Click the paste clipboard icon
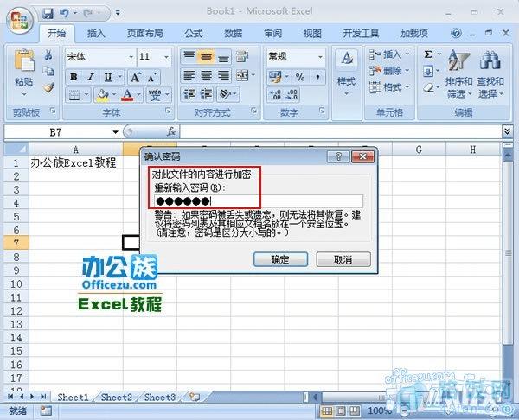Screen dimensions: 519x420 click(x=24, y=60)
